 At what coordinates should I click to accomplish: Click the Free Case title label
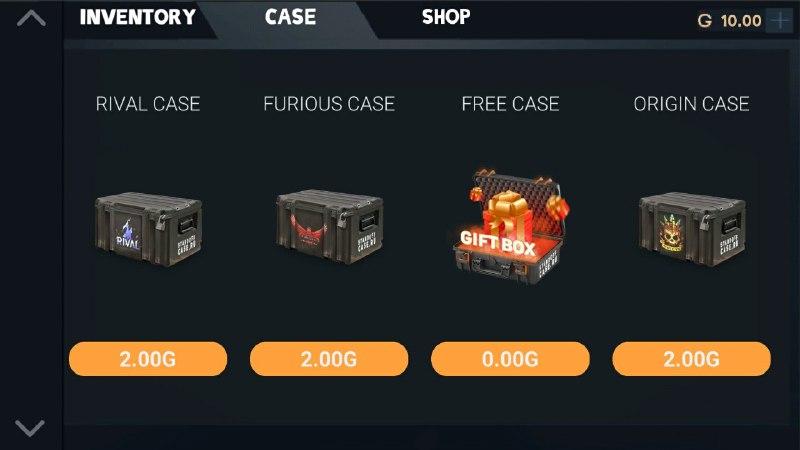click(x=510, y=104)
